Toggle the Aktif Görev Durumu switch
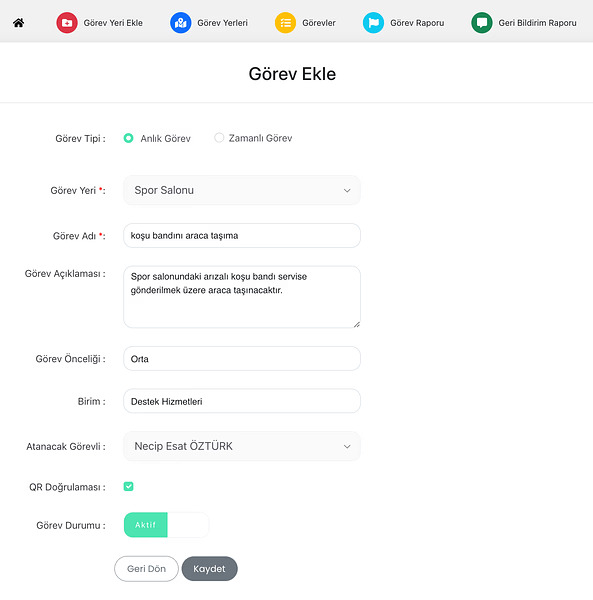This screenshot has width=593, height=600. [x=166, y=525]
